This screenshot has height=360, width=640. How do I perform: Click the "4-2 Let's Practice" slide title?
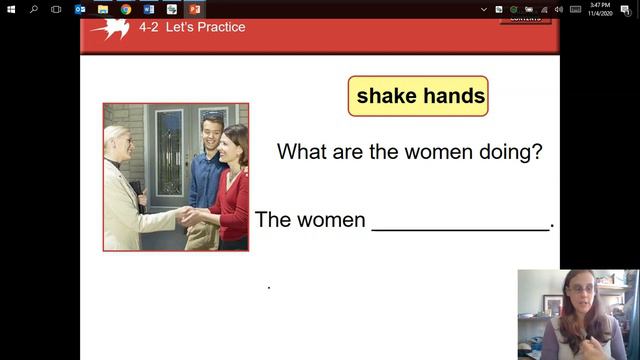192,27
